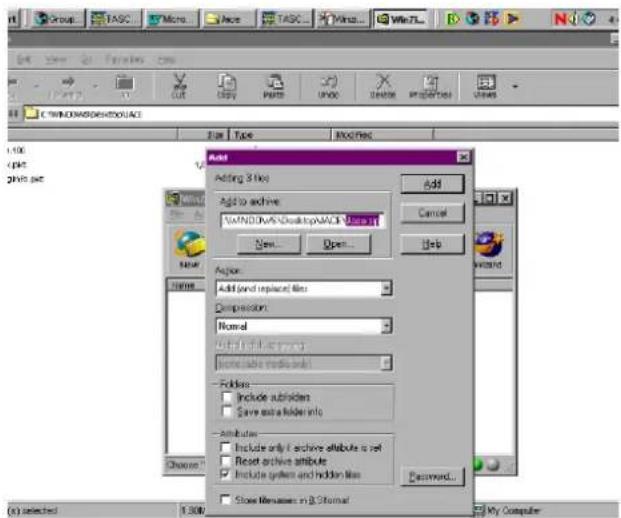The height and width of the screenshot is (518, 621).
Task: Click the grey status light in WinZip window
Action: (x=493, y=465)
